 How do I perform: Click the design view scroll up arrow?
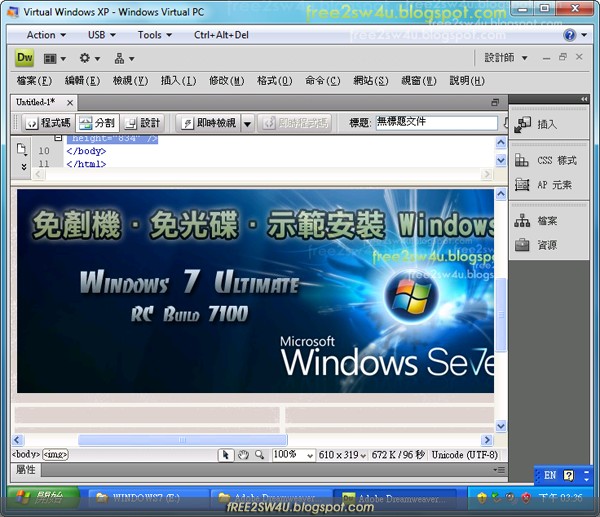(x=501, y=194)
